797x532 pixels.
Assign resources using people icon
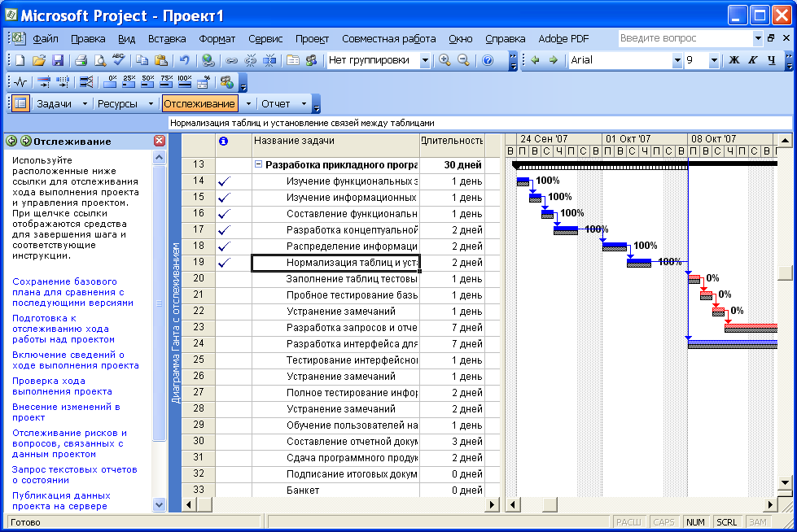coord(312,60)
